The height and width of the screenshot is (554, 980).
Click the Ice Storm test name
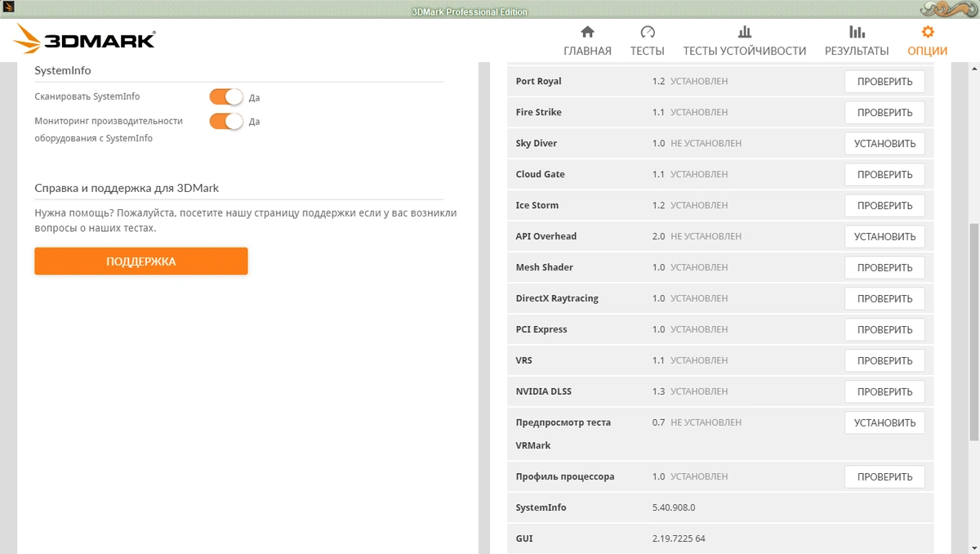tap(537, 206)
